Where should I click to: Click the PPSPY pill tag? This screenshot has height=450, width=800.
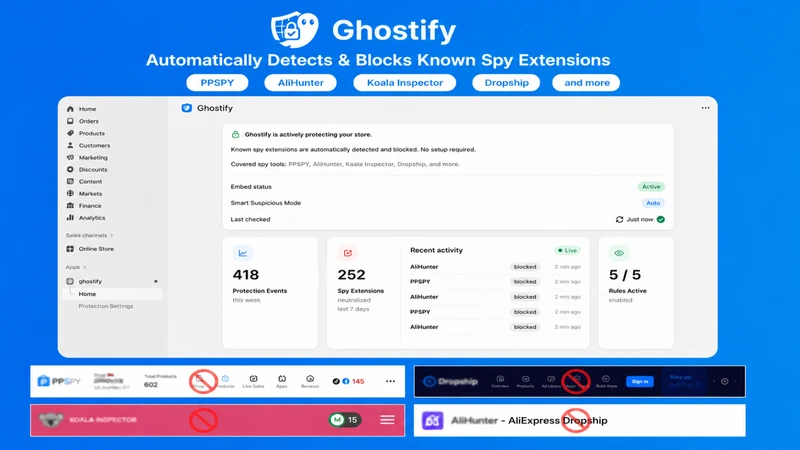pyautogui.click(x=217, y=83)
